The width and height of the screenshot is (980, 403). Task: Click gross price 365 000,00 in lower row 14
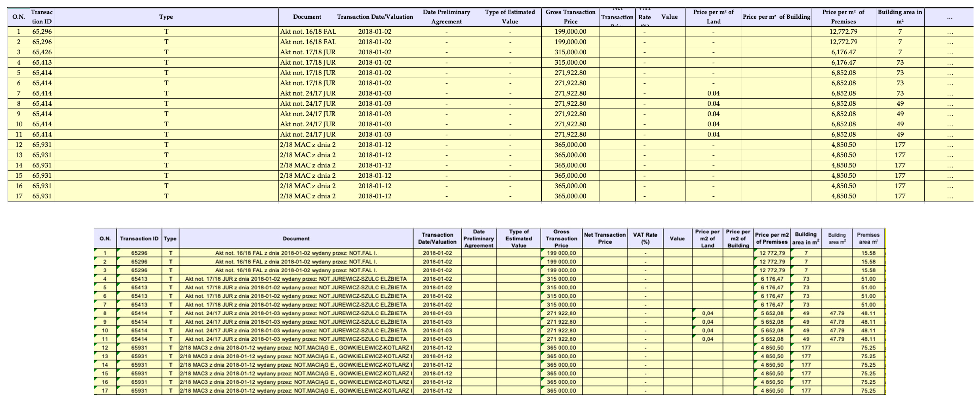pos(561,365)
